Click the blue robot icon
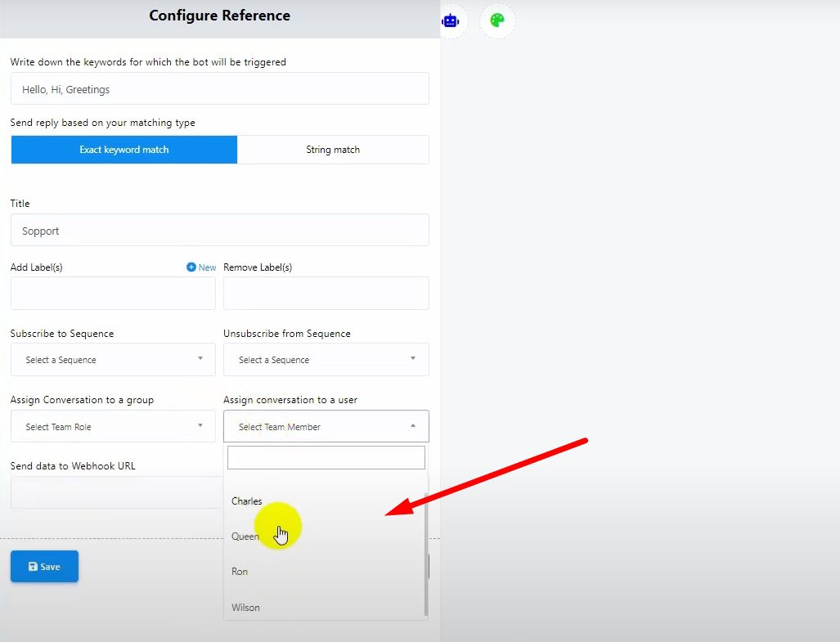 click(451, 21)
